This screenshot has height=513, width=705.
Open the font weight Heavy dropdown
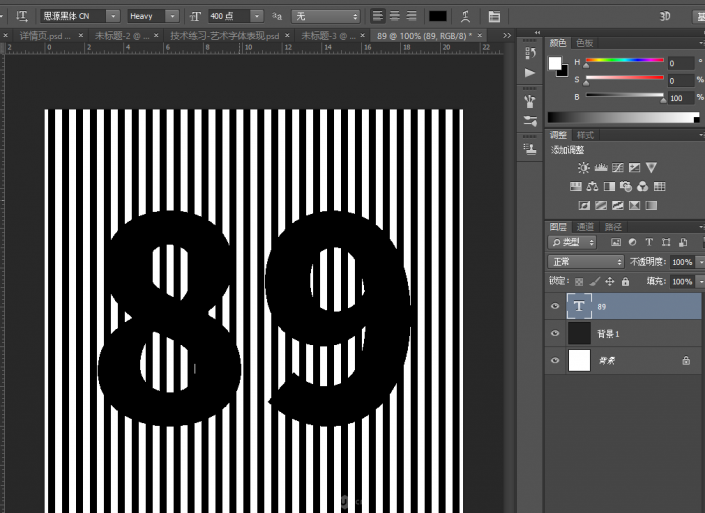171,17
